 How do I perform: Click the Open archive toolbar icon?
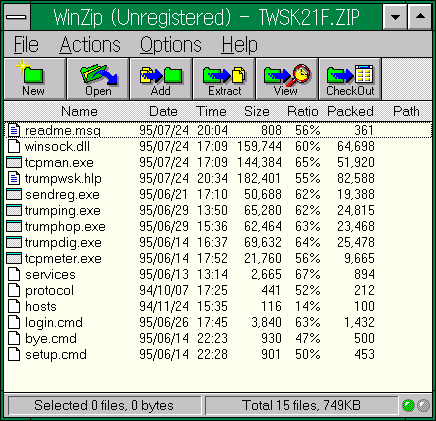(98, 79)
